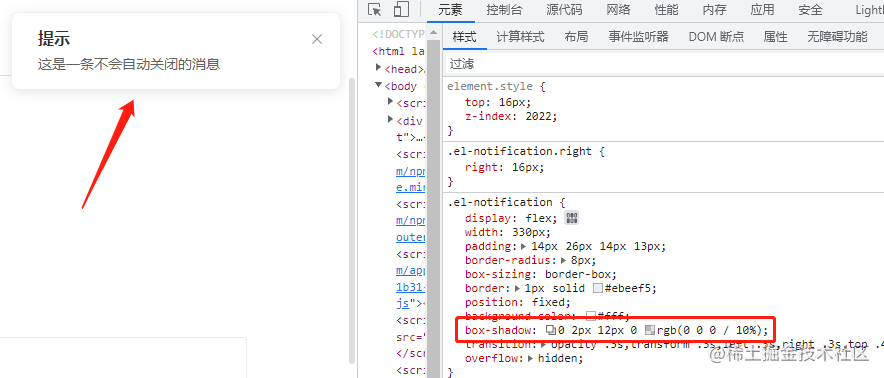Expand the div node in DOM tree
The image size is (884, 378).
[391, 120]
